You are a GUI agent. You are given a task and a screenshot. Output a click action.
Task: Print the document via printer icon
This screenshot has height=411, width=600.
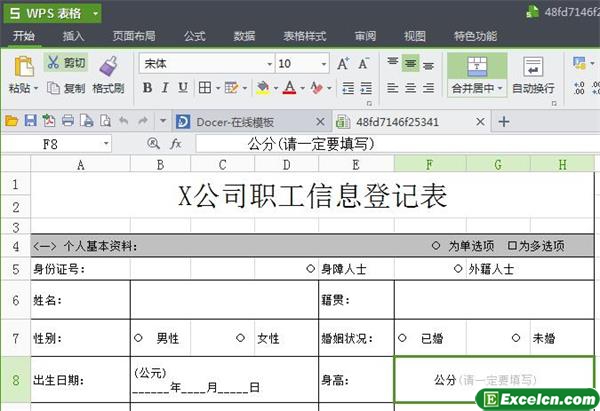(x=68, y=121)
